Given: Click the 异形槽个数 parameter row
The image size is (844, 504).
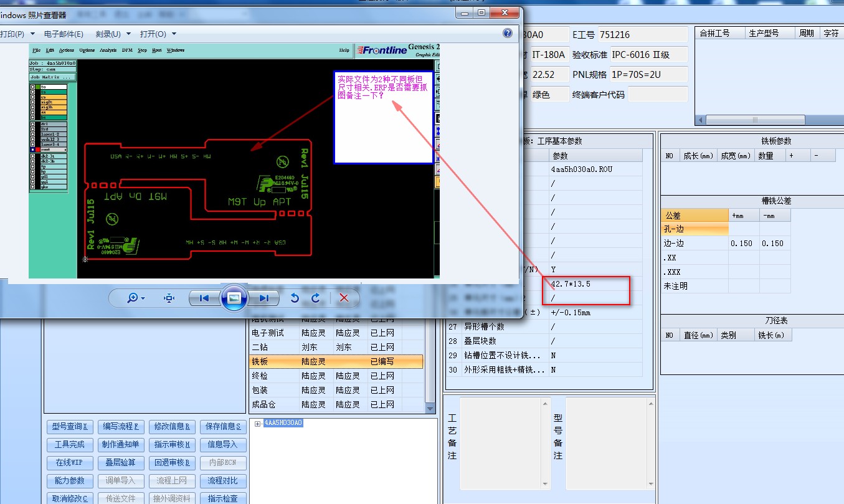Looking at the screenshot, I should [x=544, y=326].
